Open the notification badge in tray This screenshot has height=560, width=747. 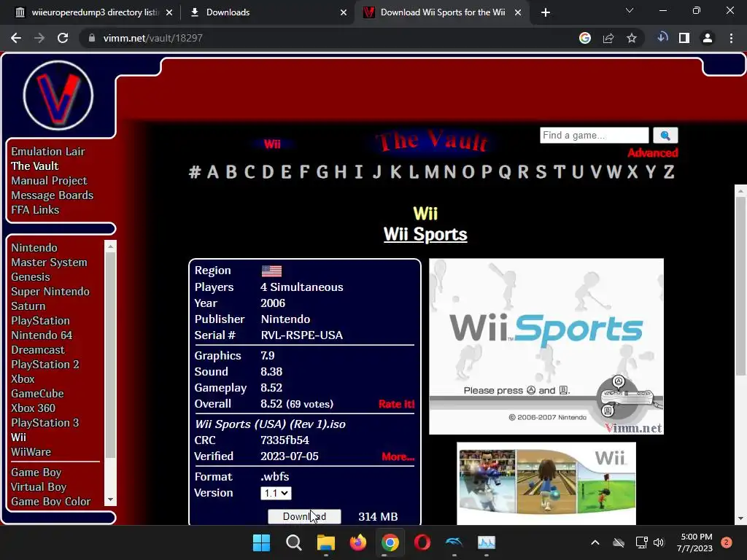[x=727, y=542]
